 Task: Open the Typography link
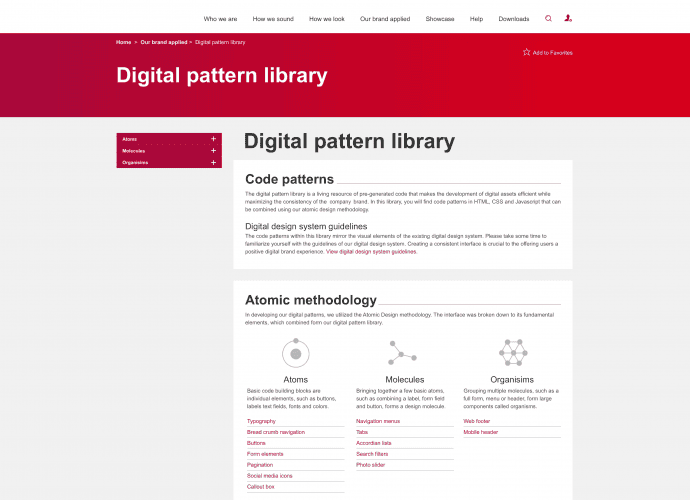point(261,421)
